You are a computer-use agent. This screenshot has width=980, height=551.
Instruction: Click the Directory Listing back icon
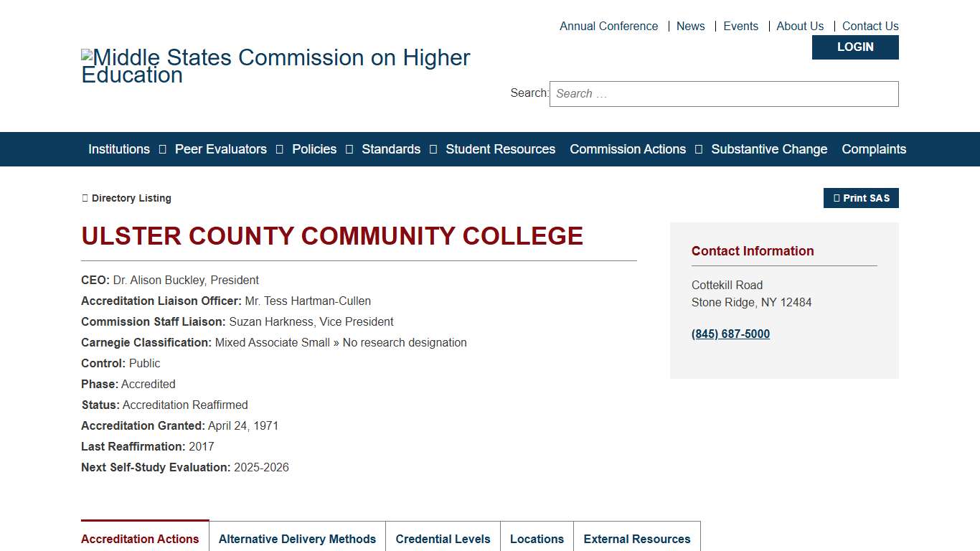coord(85,198)
